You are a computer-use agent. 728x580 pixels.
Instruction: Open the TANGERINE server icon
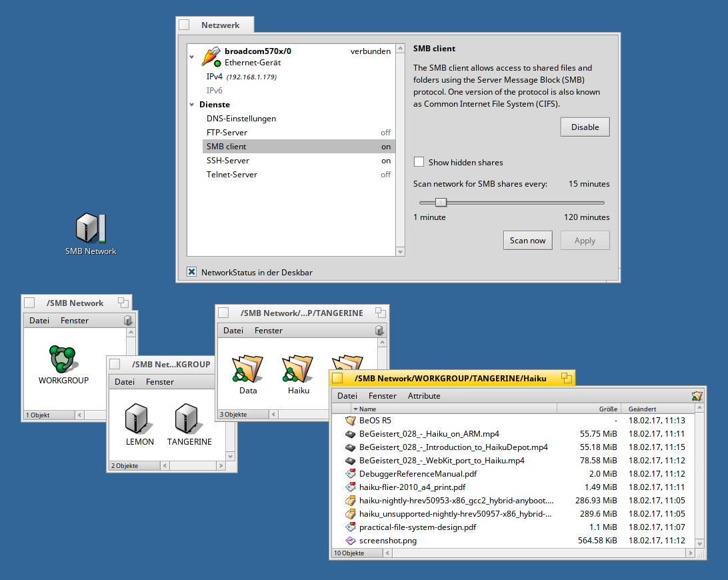coord(189,419)
